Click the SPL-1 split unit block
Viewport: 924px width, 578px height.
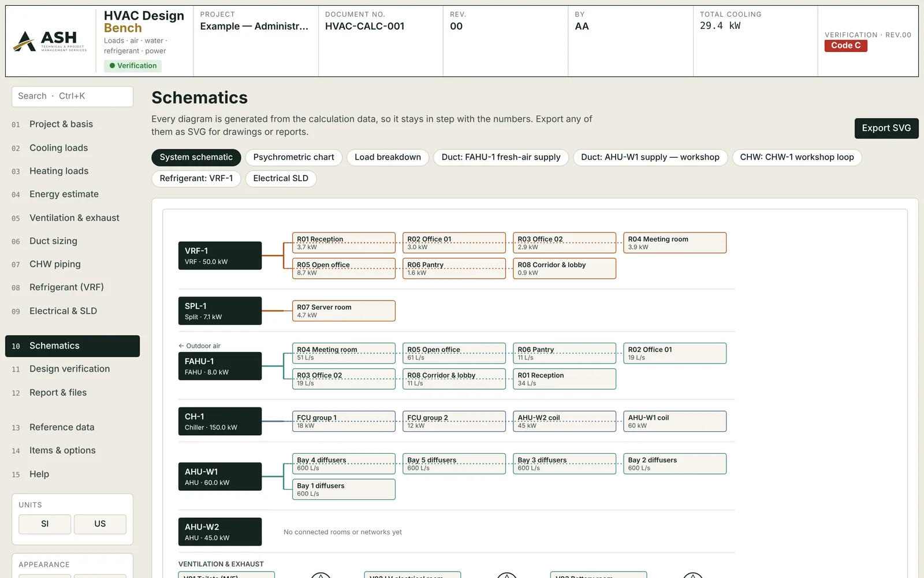[220, 311]
